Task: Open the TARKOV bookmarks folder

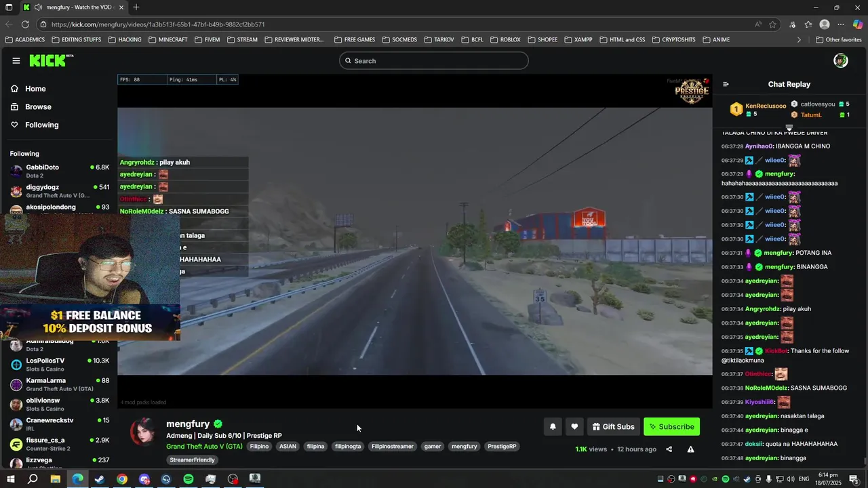Action: pyautogui.click(x=439, y=40)
